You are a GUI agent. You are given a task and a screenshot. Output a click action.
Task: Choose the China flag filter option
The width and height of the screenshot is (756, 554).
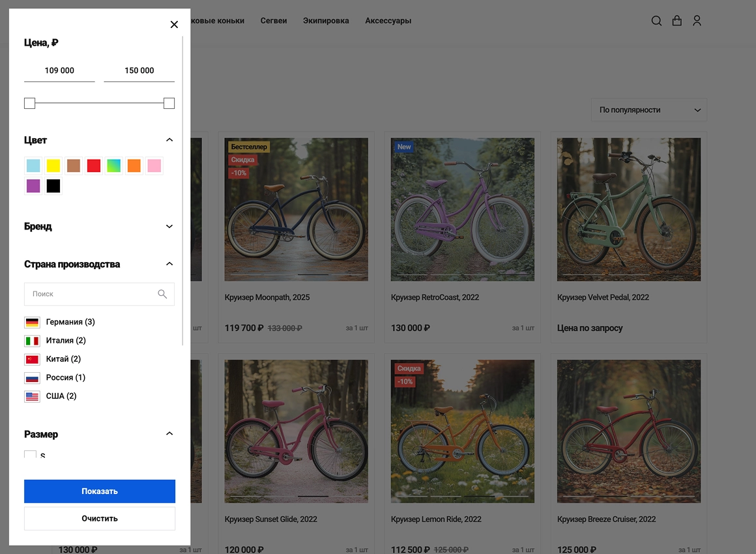(32, 359)
